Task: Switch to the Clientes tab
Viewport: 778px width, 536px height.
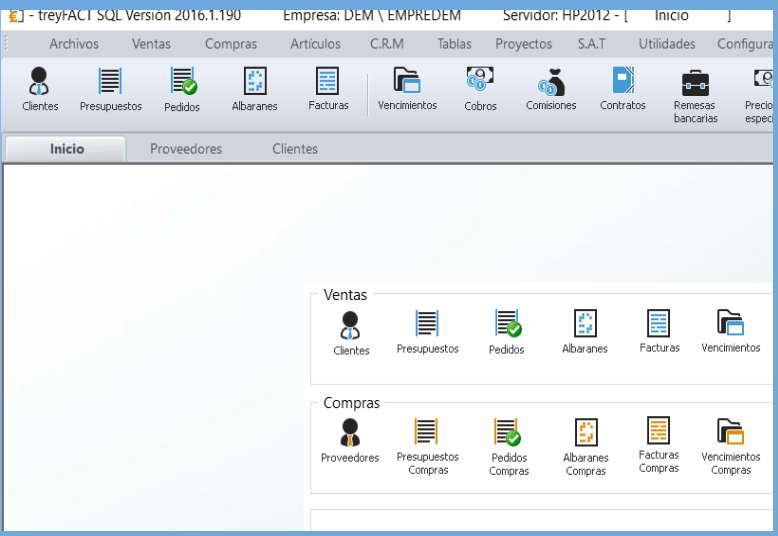Action: coord(295,149)
